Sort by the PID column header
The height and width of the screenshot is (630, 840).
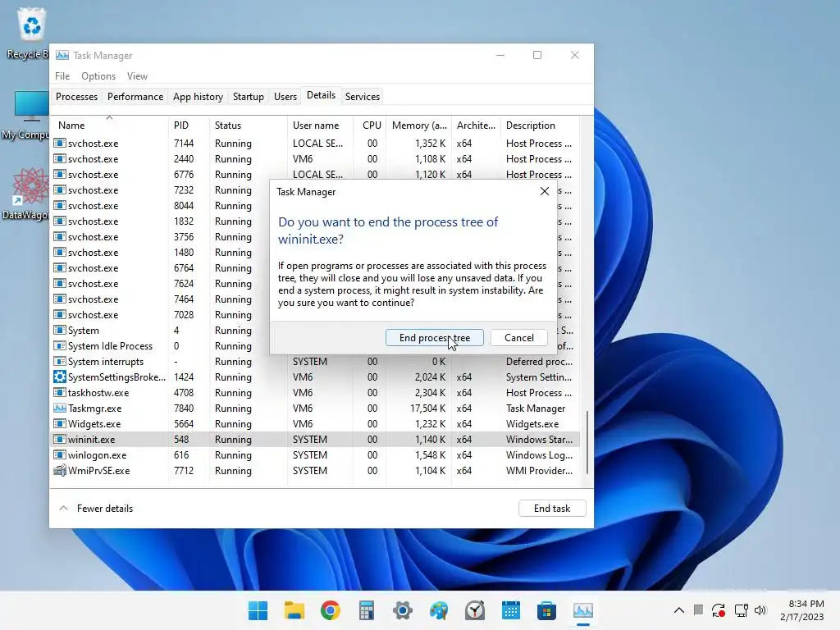[x=189, y=126]
